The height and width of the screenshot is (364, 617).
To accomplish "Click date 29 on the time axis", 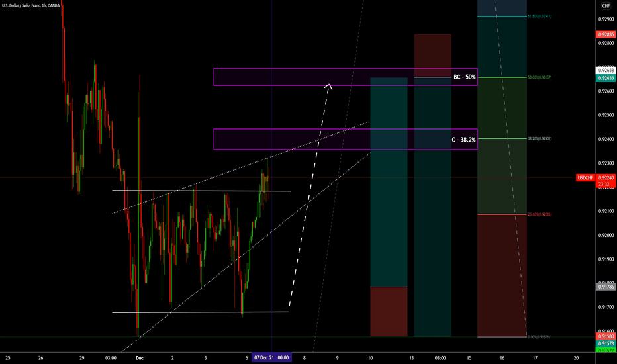I will point(82,358).
